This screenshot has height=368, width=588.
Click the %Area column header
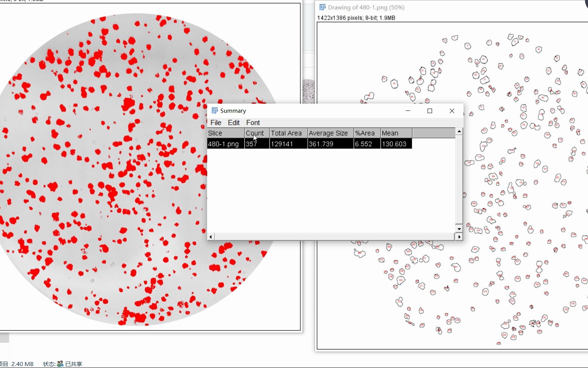pos(367,133)
